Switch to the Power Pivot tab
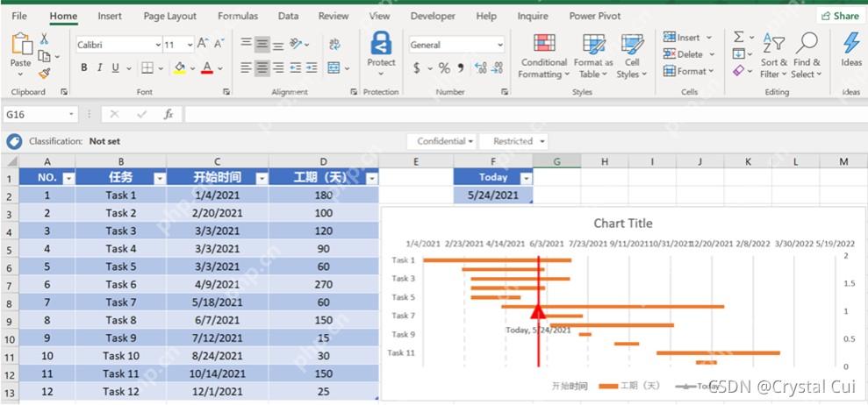The image size is (868, 405). click(x=595, y=16)
